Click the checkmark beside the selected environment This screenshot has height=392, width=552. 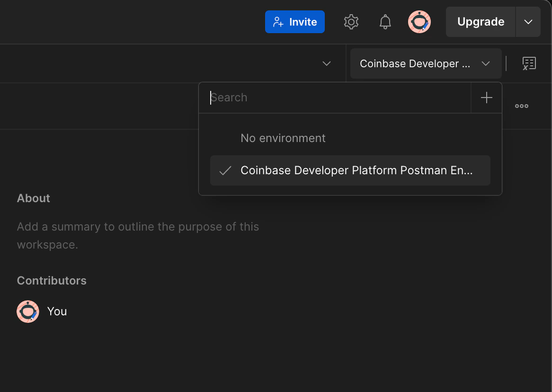coord(225,170)
